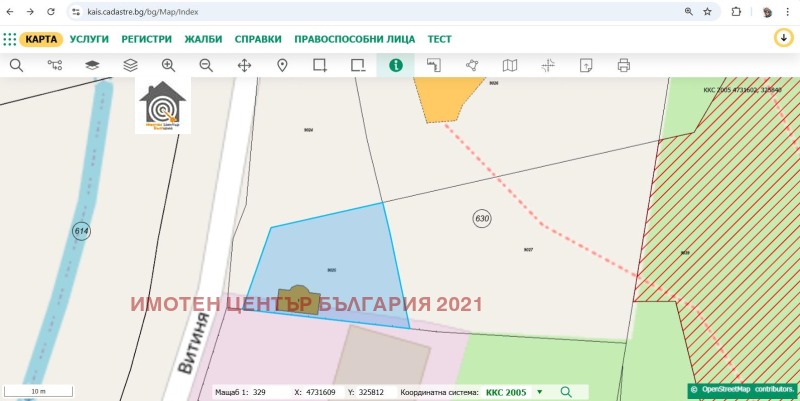Select the polygon nodes drawing tool

click(x=472, y=65)
